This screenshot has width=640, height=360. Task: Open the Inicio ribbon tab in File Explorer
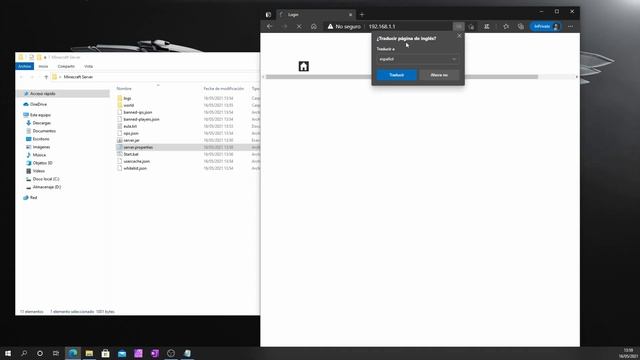pos(43,66)
